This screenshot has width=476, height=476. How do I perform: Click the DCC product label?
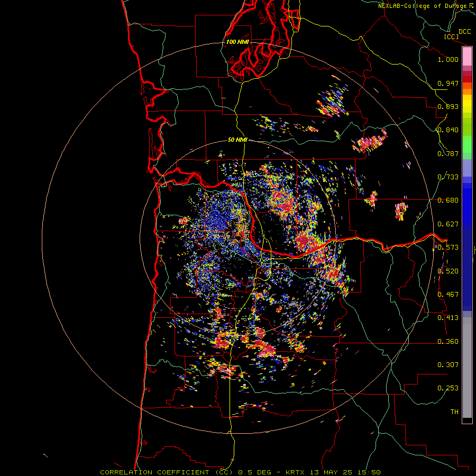pos(464,32)
